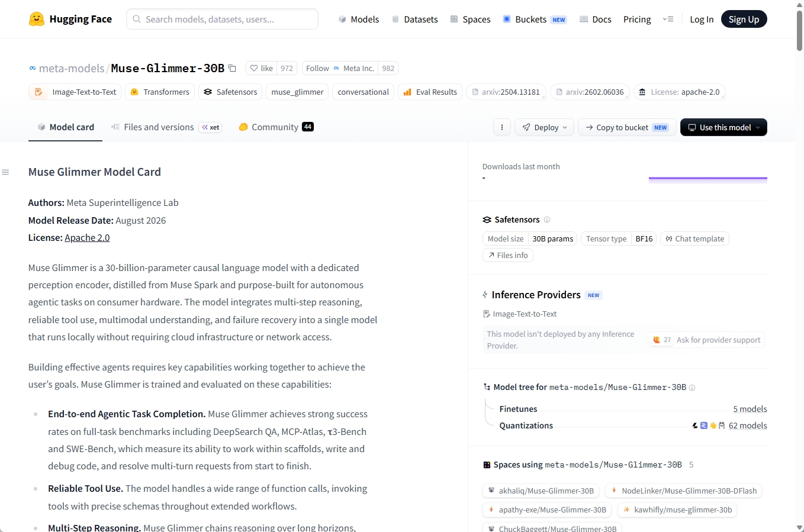This screenshot has height=532, width=804.
Task: Expand the Use this model dropdown
Action: click(723, 127)
